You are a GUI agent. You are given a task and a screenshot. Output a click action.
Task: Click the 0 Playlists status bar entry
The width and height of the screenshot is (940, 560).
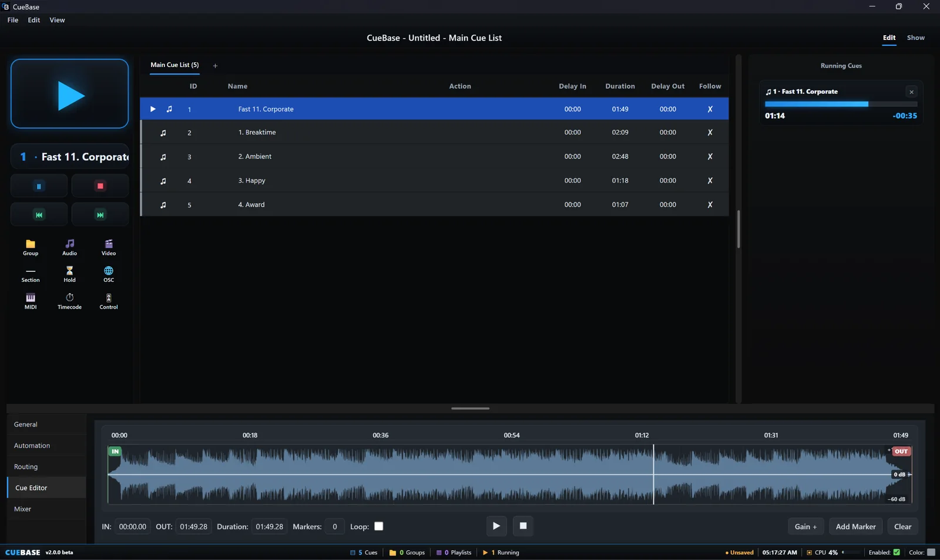(x=454, y=552)
